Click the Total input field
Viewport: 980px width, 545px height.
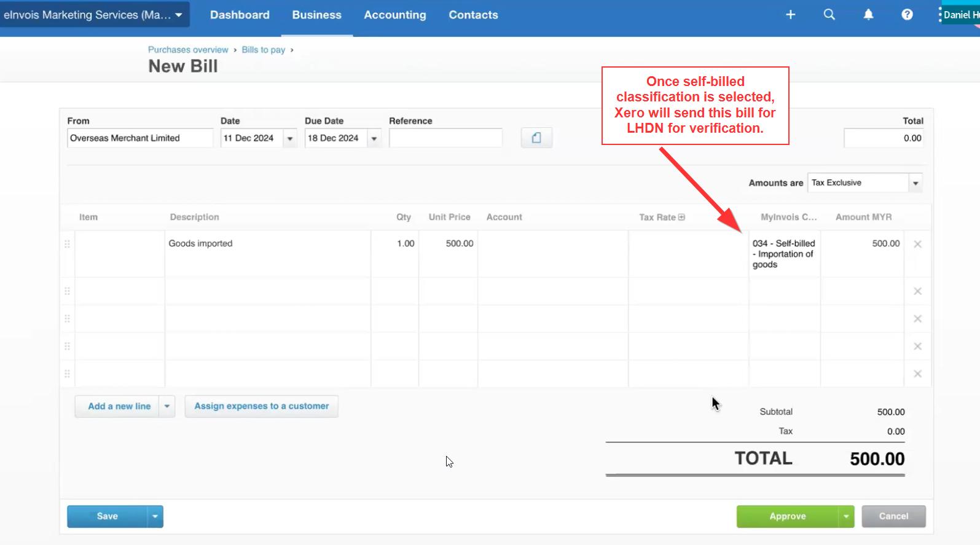click(x=884, y=138)
